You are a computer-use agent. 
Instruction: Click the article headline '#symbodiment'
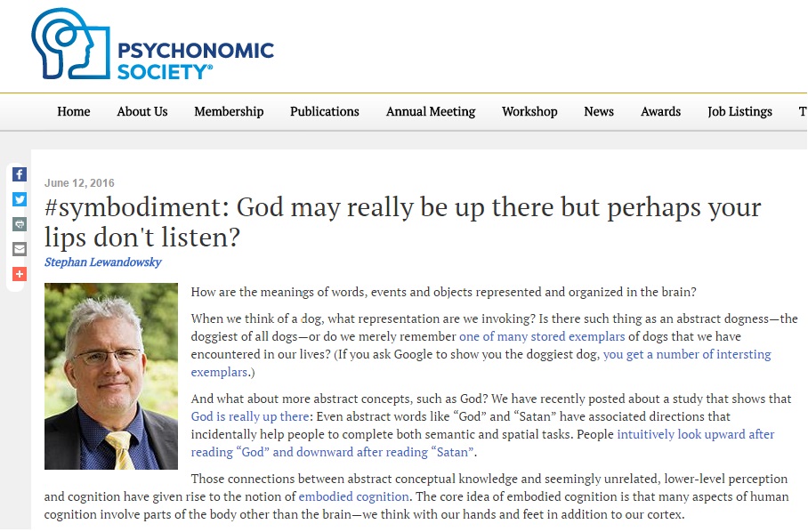[402, 222]
